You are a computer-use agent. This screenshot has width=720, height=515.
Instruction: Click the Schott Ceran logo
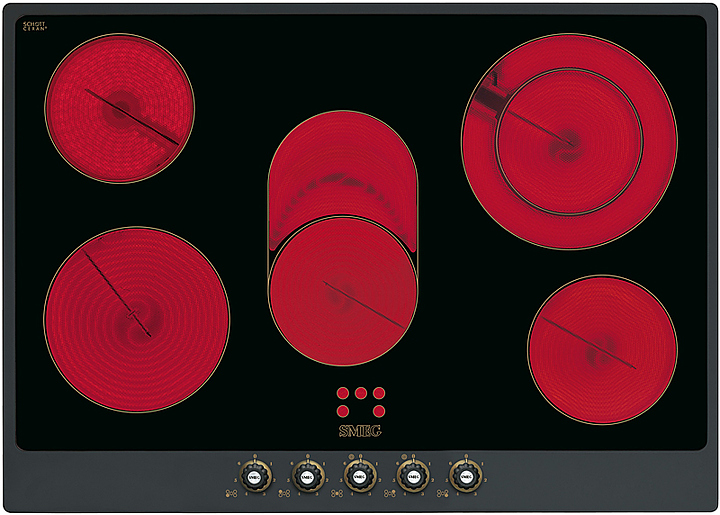click(x=34, y=26)
